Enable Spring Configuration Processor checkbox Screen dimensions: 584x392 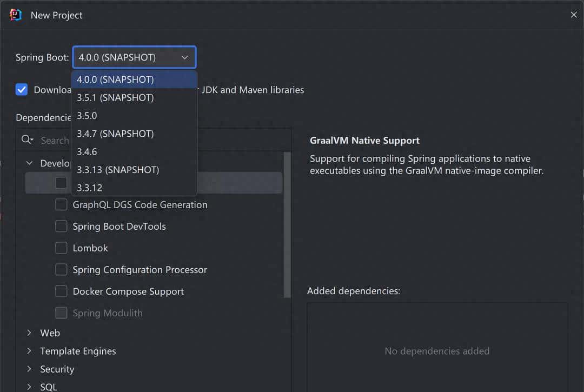pos(61,270)
